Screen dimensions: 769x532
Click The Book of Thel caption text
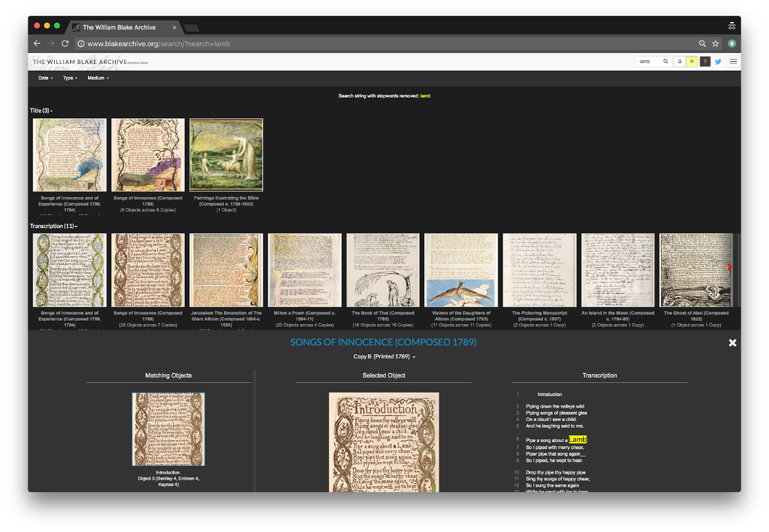383,319
